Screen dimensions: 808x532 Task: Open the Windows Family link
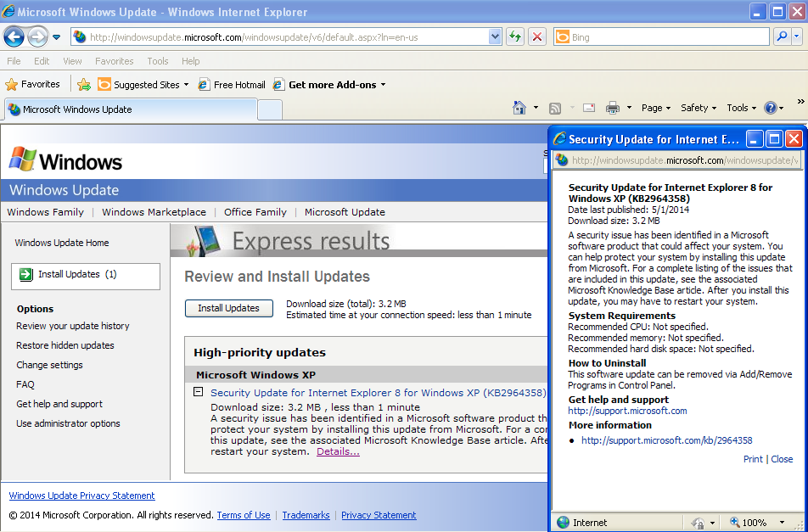pyautogui.click(x=45, y=212)
